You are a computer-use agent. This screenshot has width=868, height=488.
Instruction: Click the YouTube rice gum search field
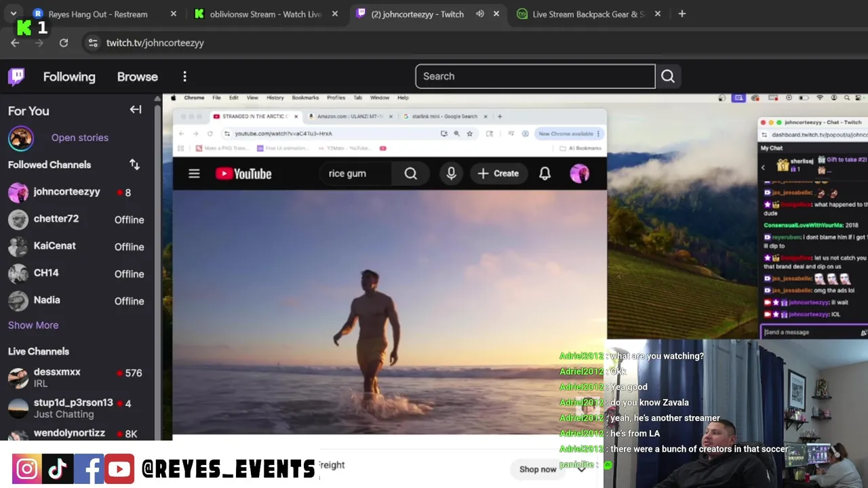pyautogui.click(x=355, y=174)
